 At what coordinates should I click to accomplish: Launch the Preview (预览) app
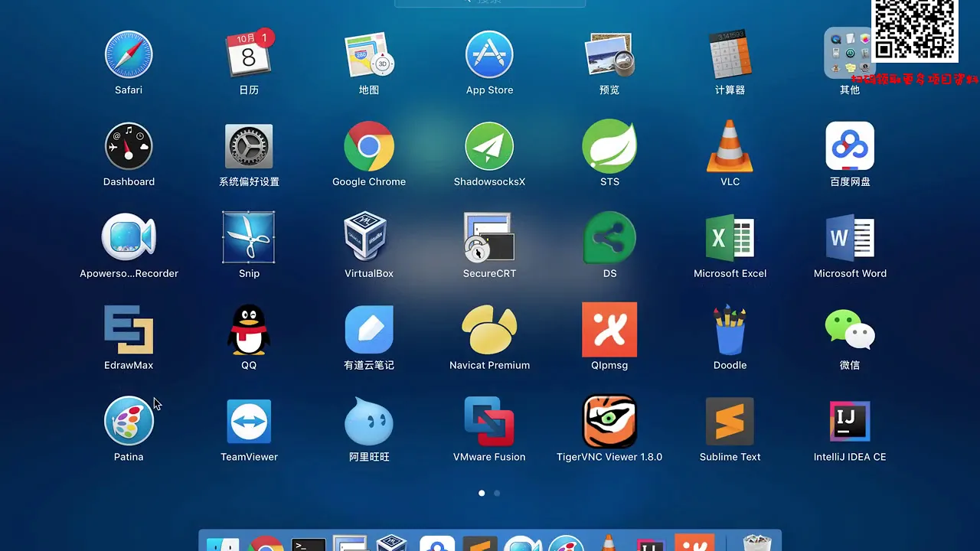pyautogui.click(x=609, y=54)
